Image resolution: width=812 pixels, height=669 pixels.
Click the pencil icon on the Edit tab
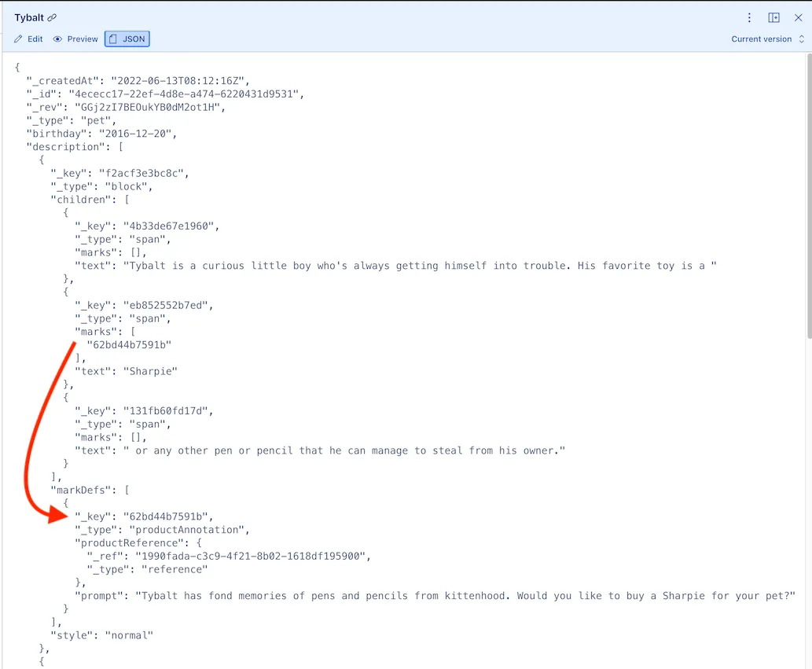click(18, 38)
